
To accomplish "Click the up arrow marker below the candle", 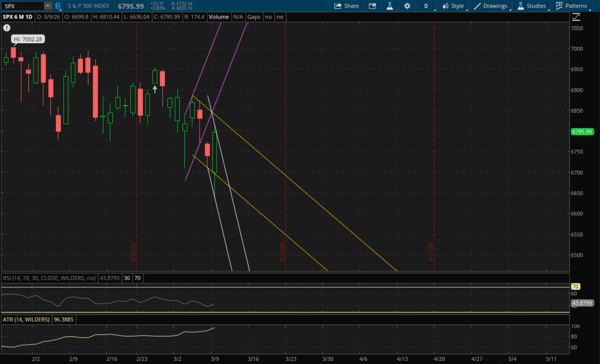I will point(155,89).
